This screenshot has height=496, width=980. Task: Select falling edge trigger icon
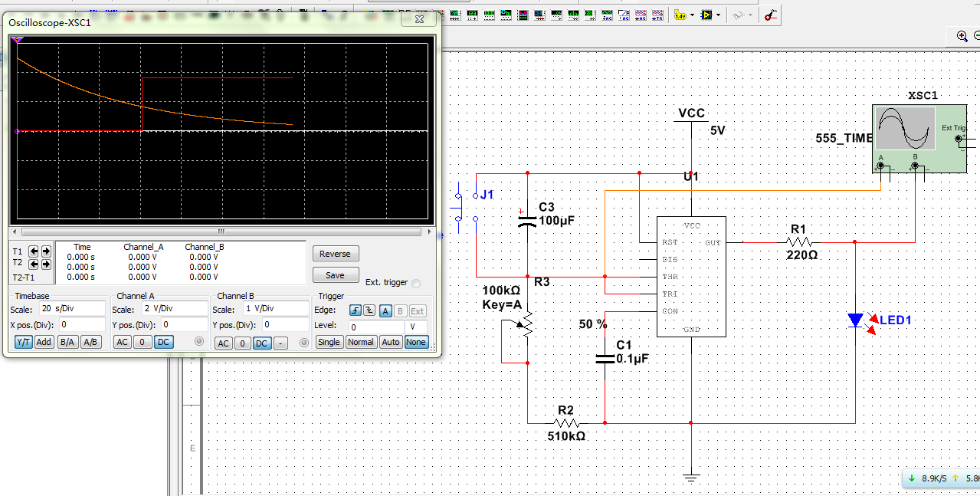[368, 310]
